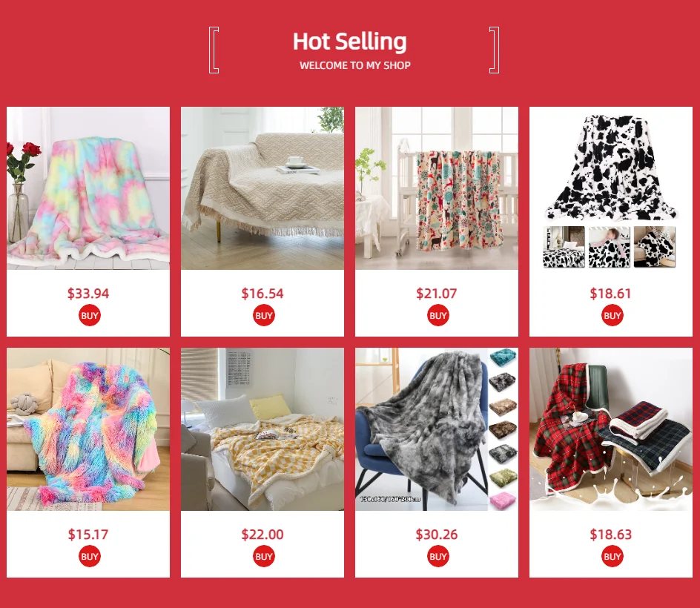Click the $18.63 price text
The image size is (700, 608).
coord(611,535)
